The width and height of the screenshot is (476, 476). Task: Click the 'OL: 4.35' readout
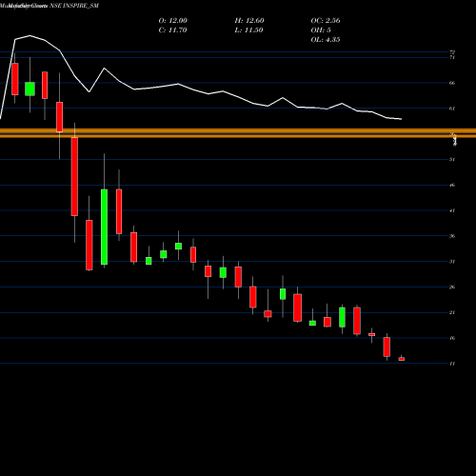click(x=326, y=40)
